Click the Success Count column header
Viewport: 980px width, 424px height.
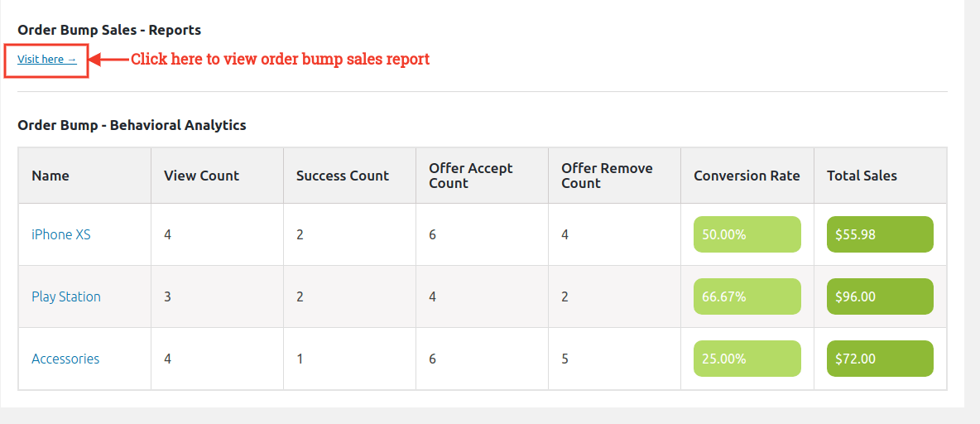pos(343,176)
